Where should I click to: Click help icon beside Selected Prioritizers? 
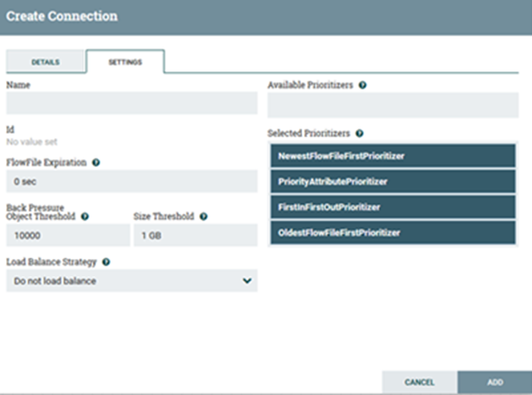tap(359, 134)
